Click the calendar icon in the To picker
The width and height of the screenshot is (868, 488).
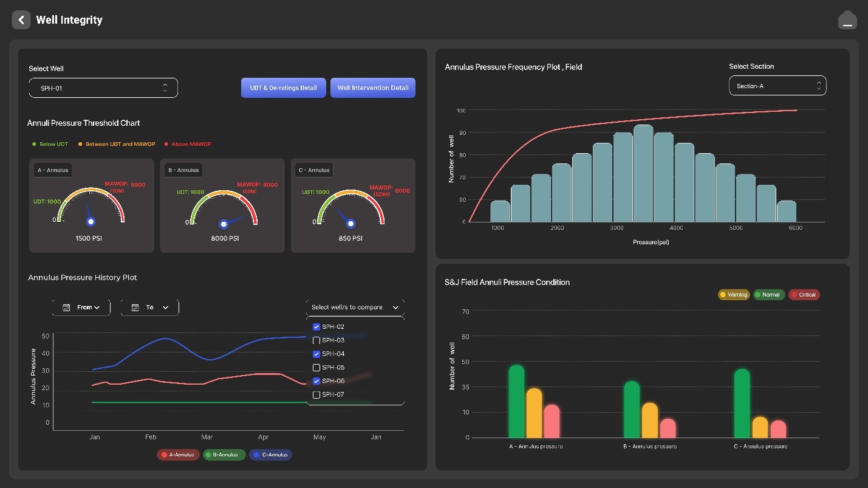tap(135, 308)
